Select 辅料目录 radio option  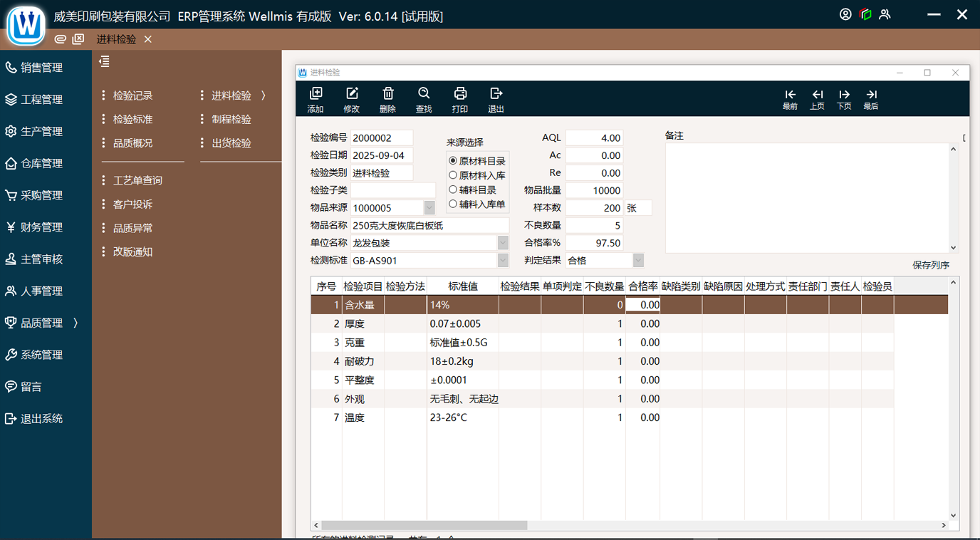click(453, 189)
